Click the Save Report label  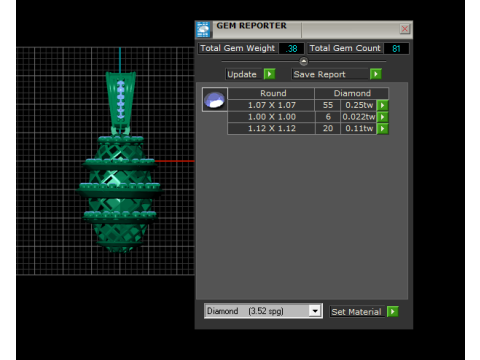tap(319, 74)
